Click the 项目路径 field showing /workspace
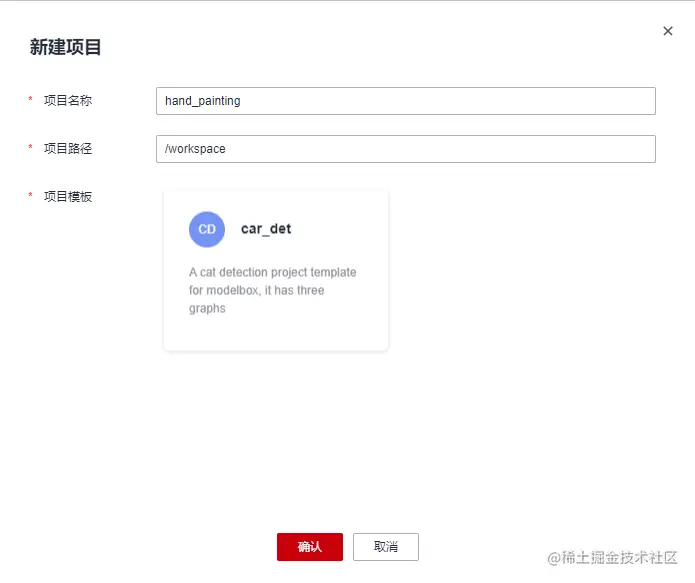The height and width of the screenshot is (583, 695). [x=406, y=149]
